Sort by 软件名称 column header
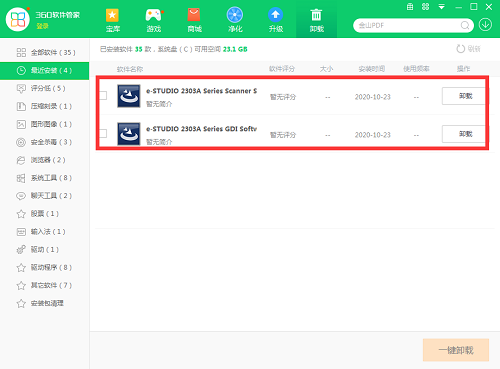 click(130, 69)
